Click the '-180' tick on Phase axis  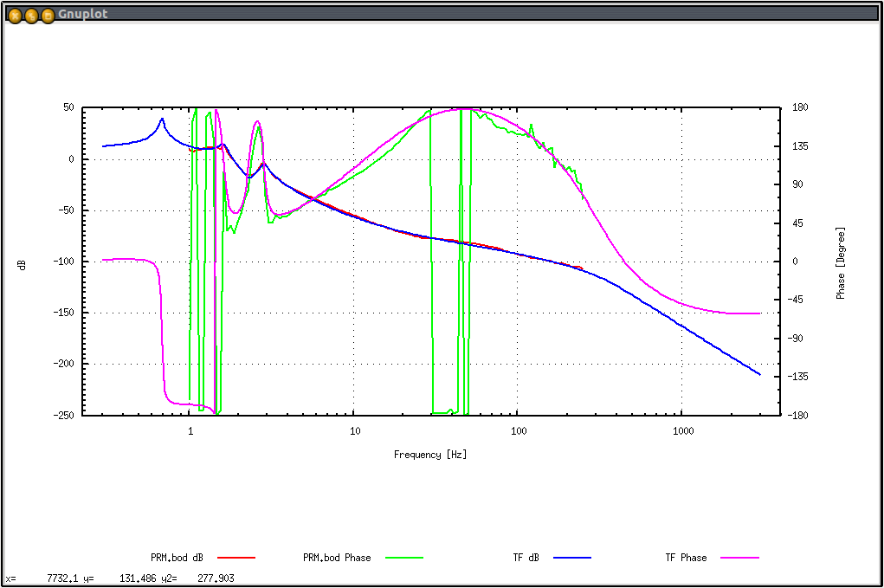tap(797, 416)
